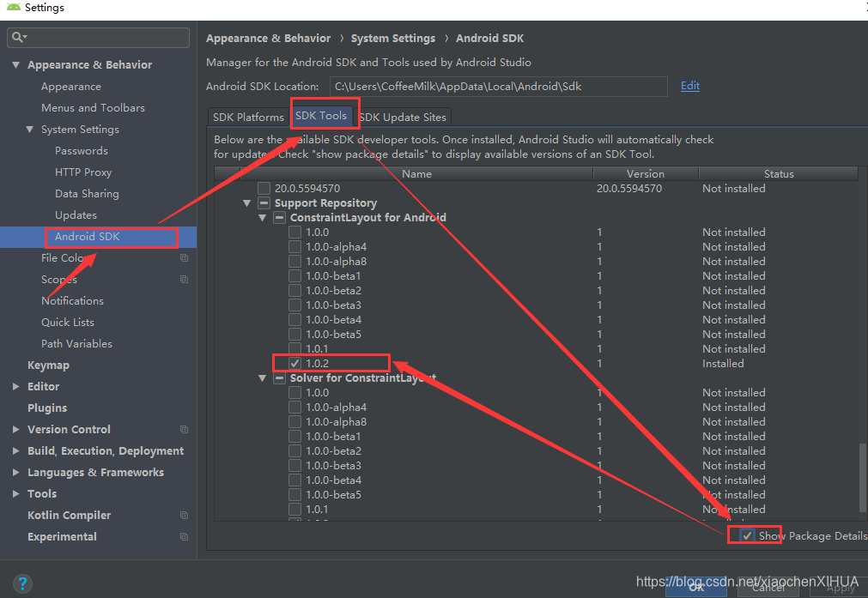Click the Edit link next to Android SDK Location

pos(689,87)
